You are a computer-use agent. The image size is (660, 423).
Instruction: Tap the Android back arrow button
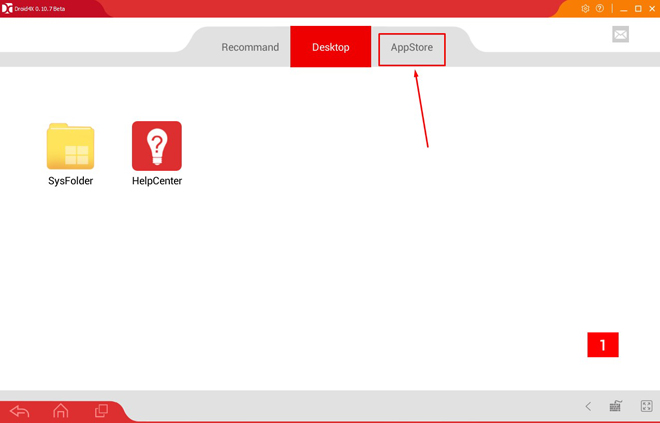click(x=19, y=410)
